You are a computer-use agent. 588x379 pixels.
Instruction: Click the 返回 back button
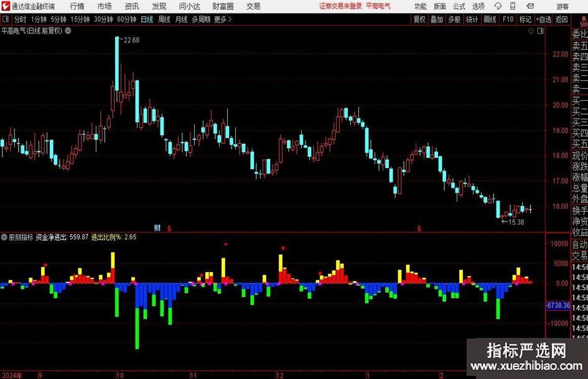tap(561, 19)
